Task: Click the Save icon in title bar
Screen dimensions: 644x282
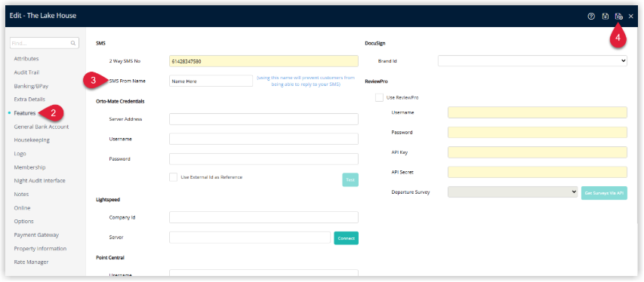Action: (605, 17)
